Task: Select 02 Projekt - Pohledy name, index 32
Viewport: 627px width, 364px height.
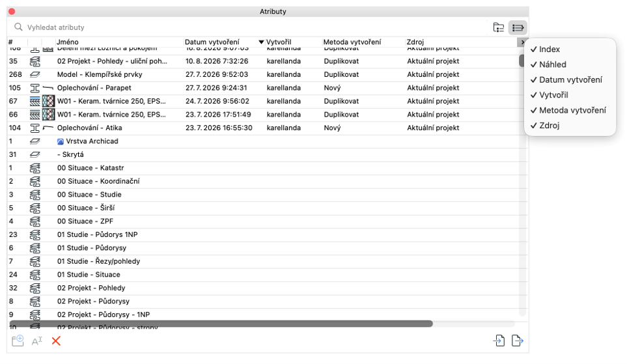Action: coord(91,288)
